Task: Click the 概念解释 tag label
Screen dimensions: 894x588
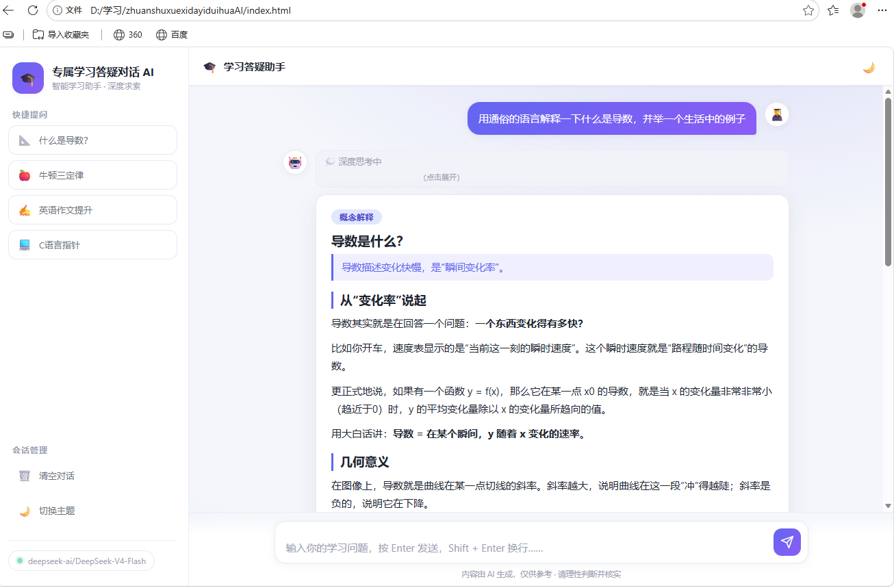Action: (x=357, y=217)
